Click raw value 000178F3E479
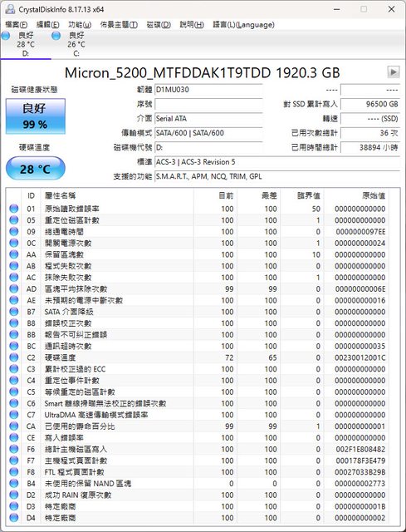 point(360,461)
